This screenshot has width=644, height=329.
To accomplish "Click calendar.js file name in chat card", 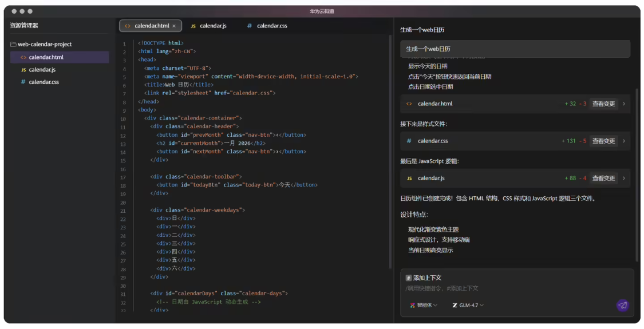I will click(431, 179).
